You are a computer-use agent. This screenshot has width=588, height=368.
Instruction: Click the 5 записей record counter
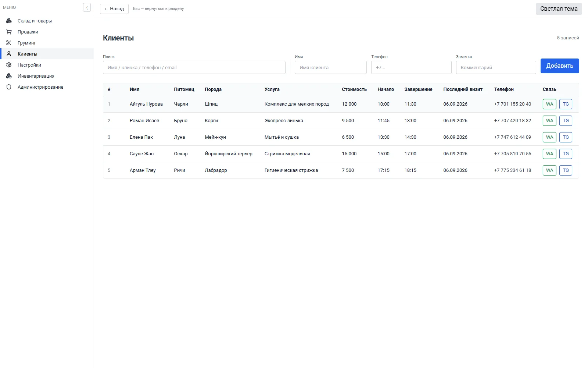(568, 38)
